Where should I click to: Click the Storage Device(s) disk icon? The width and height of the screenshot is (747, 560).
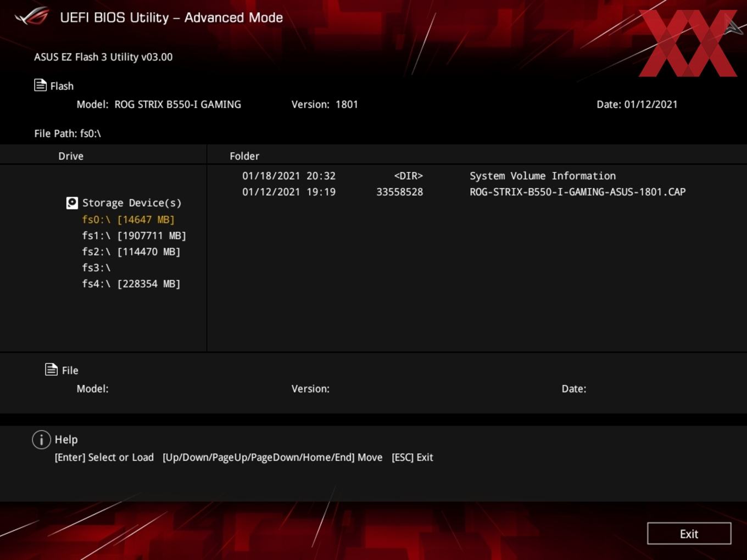72,203
